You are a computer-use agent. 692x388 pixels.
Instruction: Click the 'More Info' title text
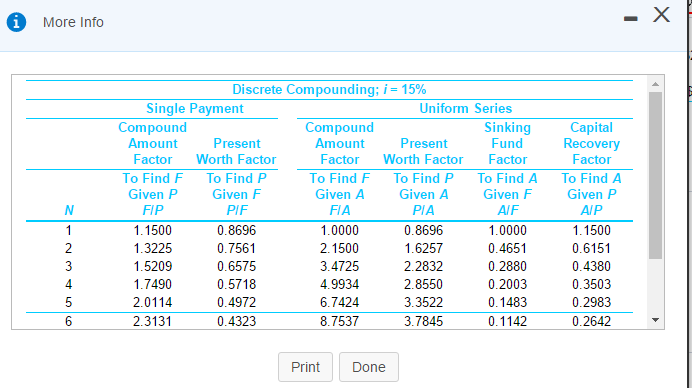point(73,22)
